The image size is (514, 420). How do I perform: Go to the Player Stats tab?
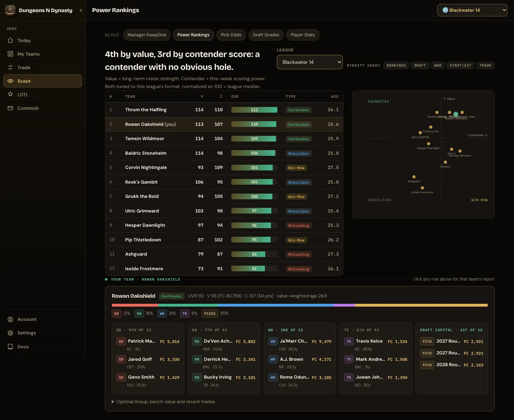click(303, 35)
